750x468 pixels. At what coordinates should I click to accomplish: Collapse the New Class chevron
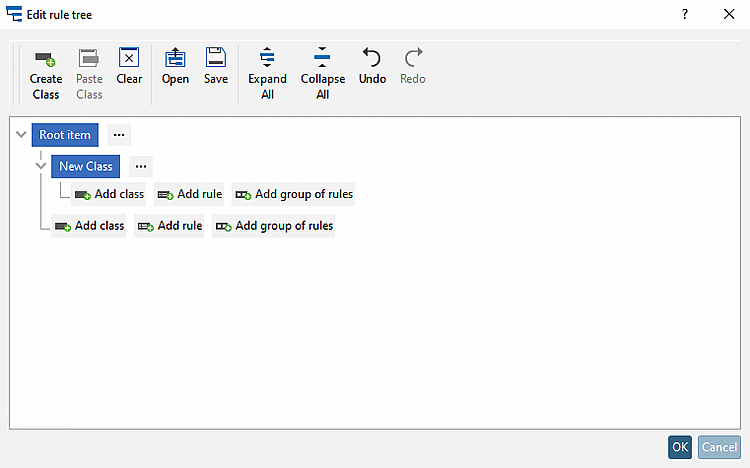[x=41, y=166]
